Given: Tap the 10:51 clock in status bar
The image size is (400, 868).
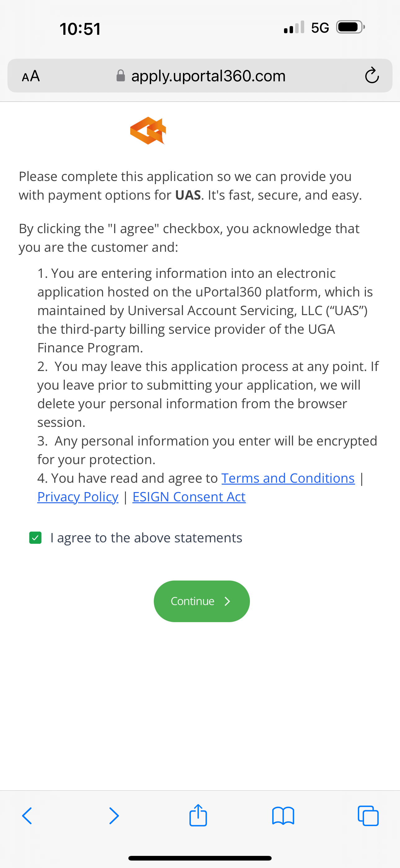Looking at the screenshot, I should (x=80, y=29).
